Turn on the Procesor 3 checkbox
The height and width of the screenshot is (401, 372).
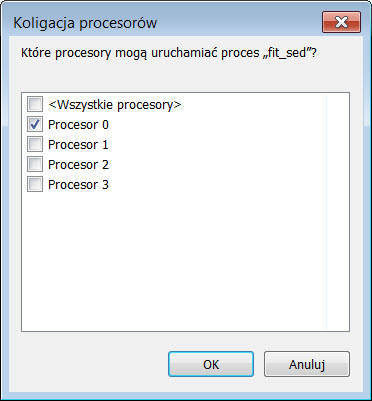point(35,184)
